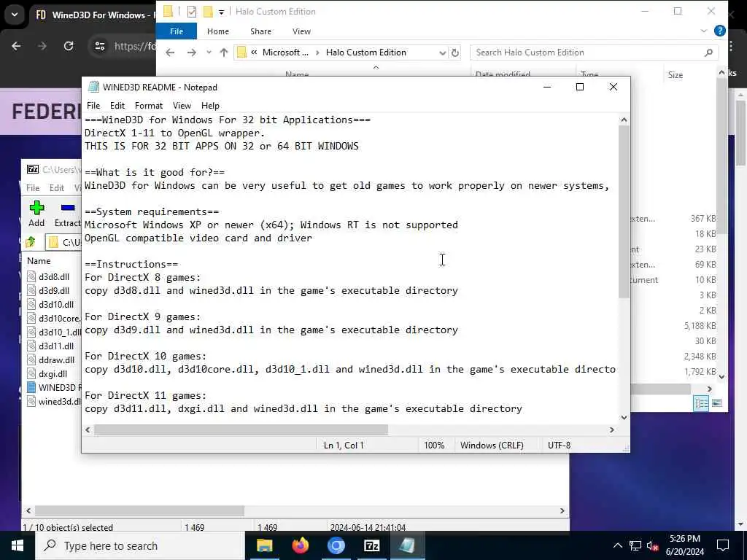Reload page in Chrome browser
The width and height of the screenshot is (747, 560).
click(69, 46)
